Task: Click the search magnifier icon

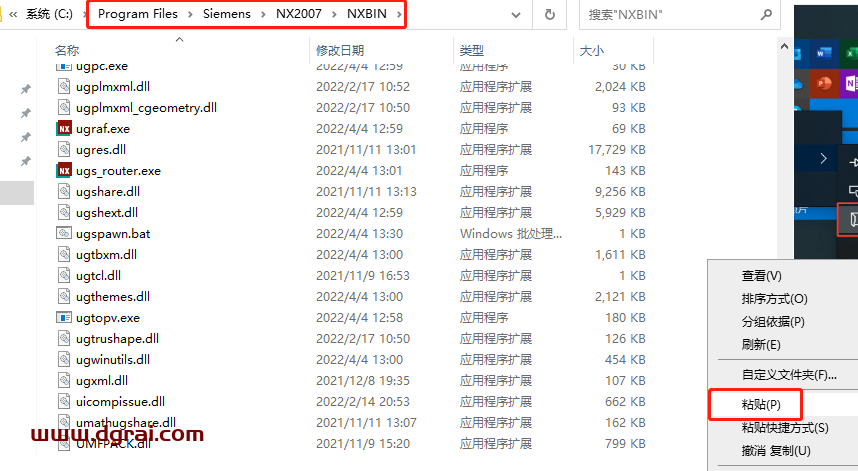Action: tap(766, 15)
